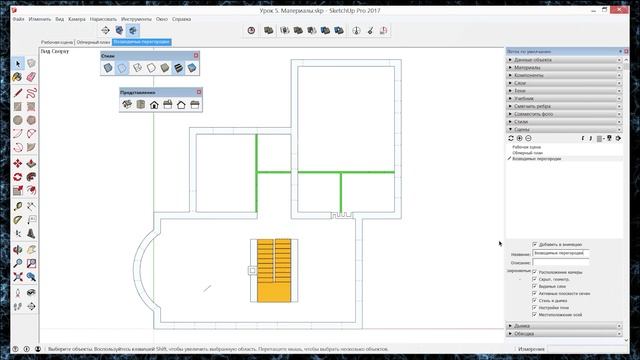Enable X-ray style in Styles toolbar

coord(108,68)
